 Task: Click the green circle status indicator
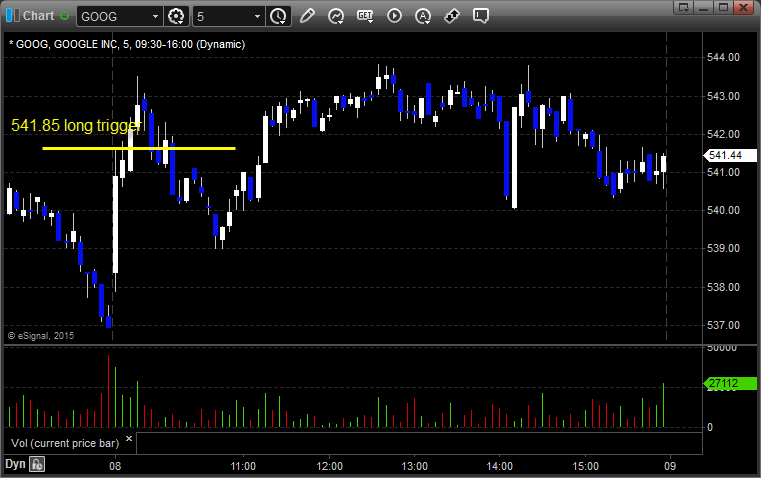click(65, 16)
